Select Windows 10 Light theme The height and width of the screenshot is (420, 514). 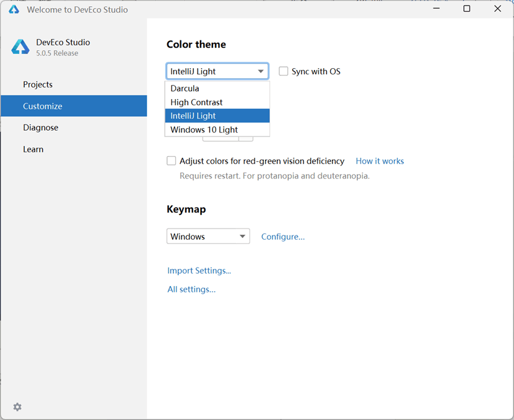217,129
